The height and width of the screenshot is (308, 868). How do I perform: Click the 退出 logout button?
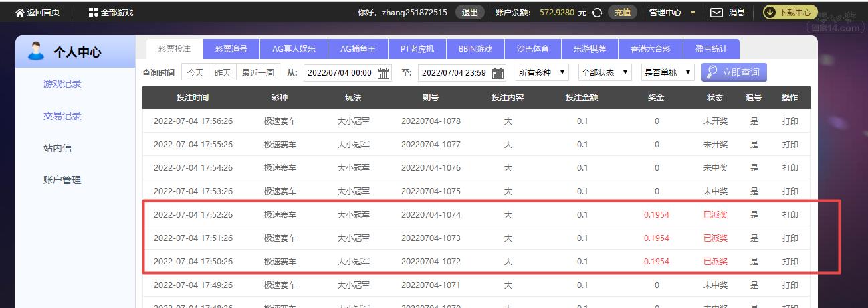tap(470, 13)
